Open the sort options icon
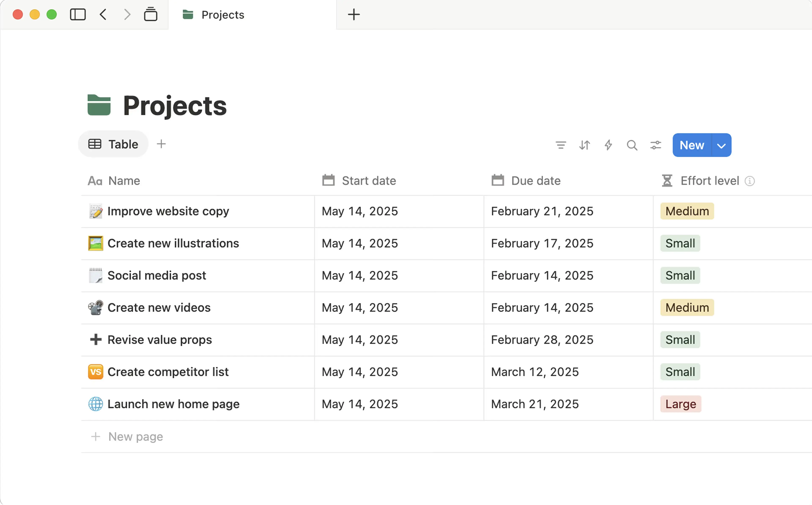Screen dimensions: 812x505 pyautogui.click(x=584, y=145)
